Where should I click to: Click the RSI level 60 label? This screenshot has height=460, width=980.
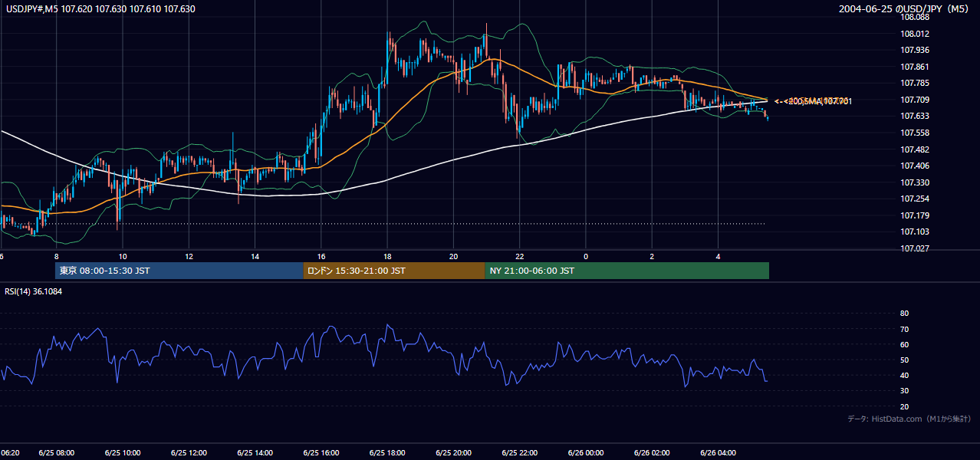click(904, 344)
